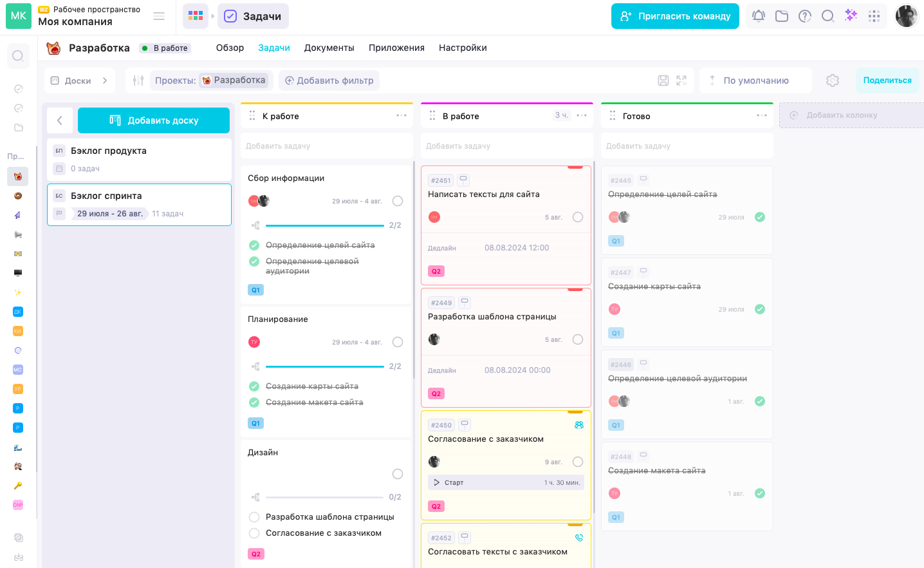
Task: Switch to the Задачи project tab
Action: [274, 48]
